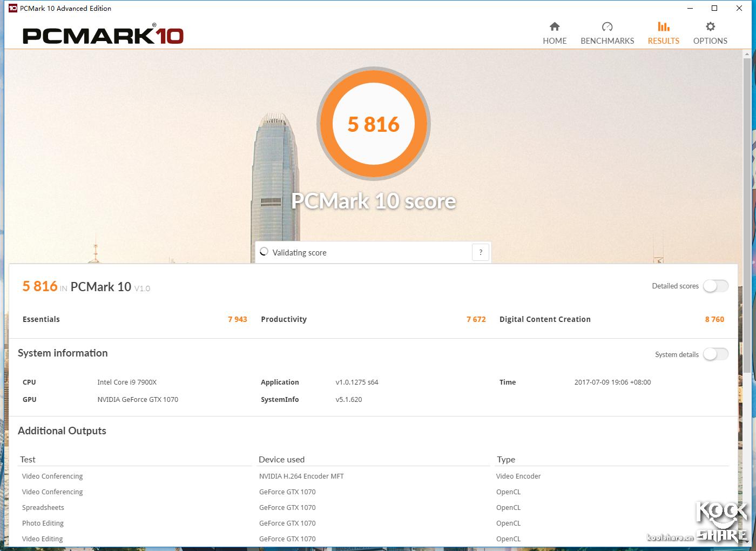Open Options via the gear icon

[710, 26]
